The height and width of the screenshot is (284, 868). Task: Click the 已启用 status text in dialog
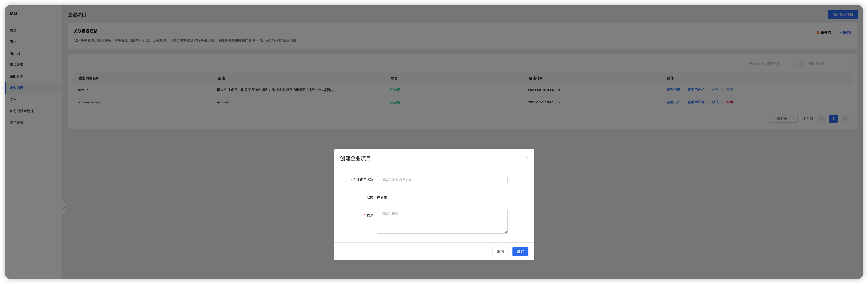pos(382,198)
